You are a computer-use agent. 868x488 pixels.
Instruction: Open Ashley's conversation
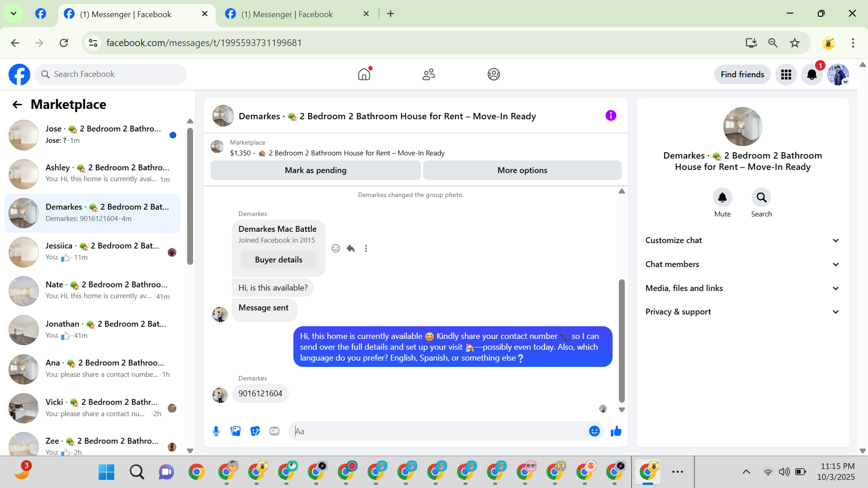point(92,174)
